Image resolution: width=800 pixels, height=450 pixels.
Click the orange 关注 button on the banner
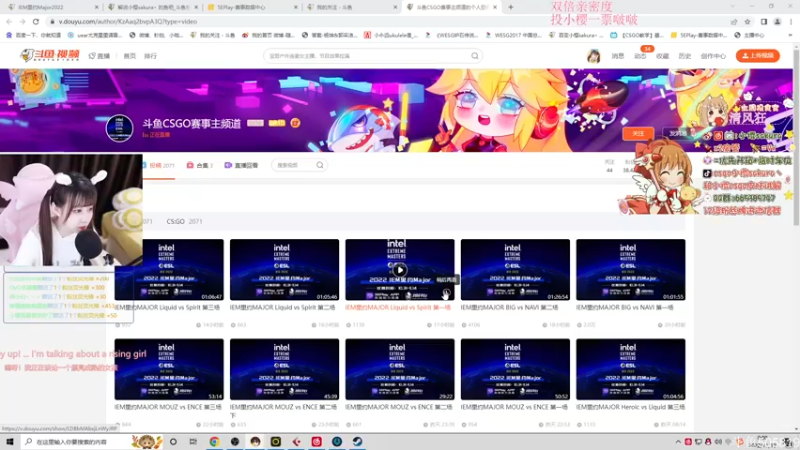638,133
